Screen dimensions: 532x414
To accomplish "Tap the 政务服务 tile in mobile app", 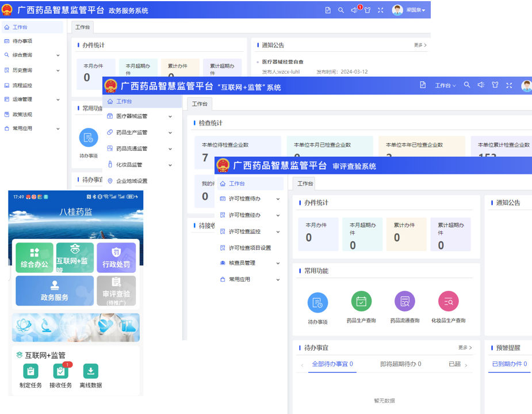I will click(x=55, y=291).
